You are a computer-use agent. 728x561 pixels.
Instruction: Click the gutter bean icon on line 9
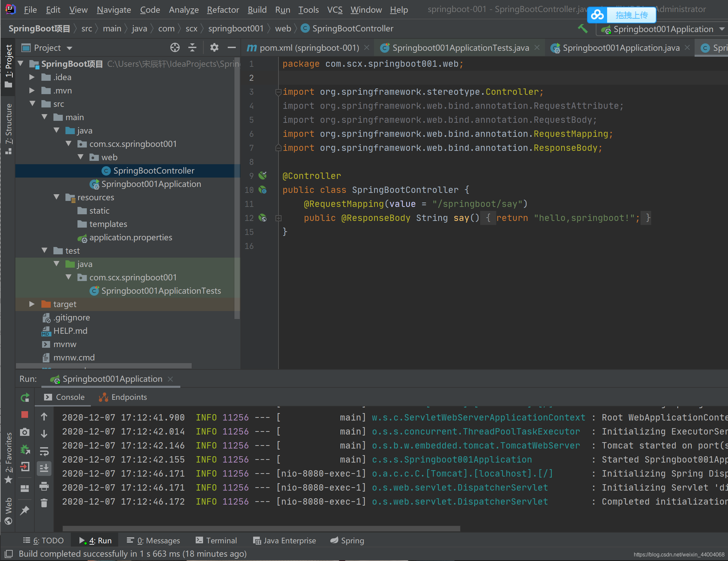click(x=262, y=175)
